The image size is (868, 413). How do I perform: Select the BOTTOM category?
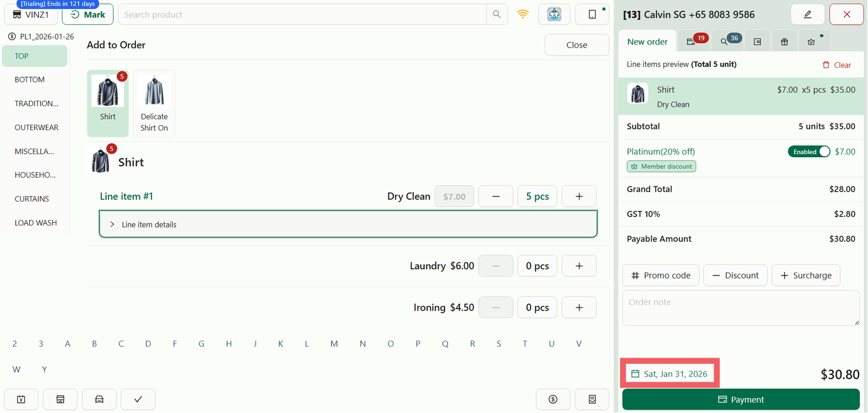point(35,80)
